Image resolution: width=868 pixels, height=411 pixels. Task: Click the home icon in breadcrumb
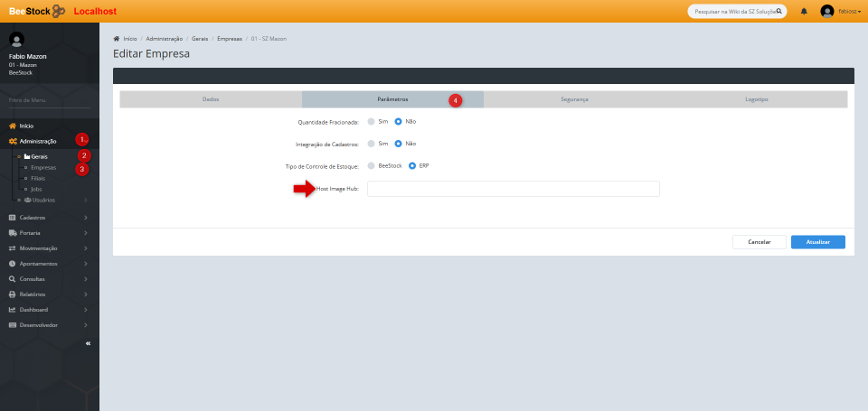(x=117, y=40)
